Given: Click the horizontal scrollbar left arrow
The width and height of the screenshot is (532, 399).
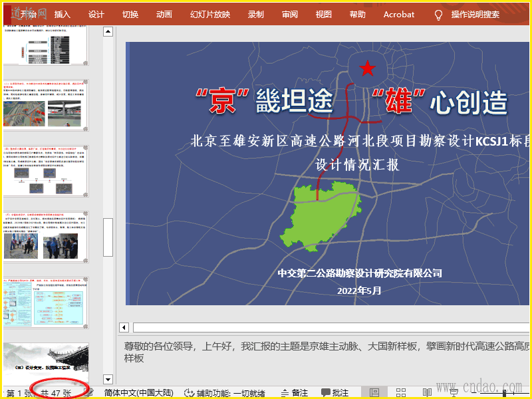Looking at the screenshot, I should coord(123,327).
